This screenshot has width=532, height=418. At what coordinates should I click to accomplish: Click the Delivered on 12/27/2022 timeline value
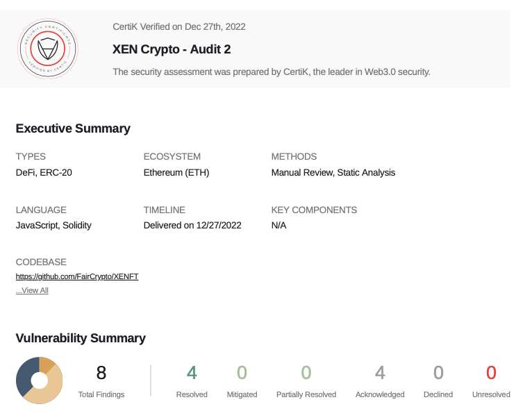[x=192, y=225]
